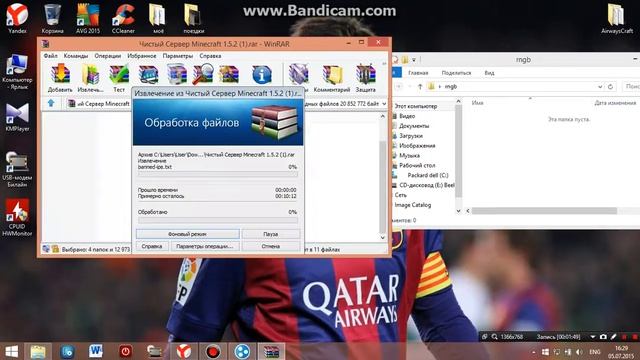
Task: Click the Параметры операции... button
Action: [205, 246]
